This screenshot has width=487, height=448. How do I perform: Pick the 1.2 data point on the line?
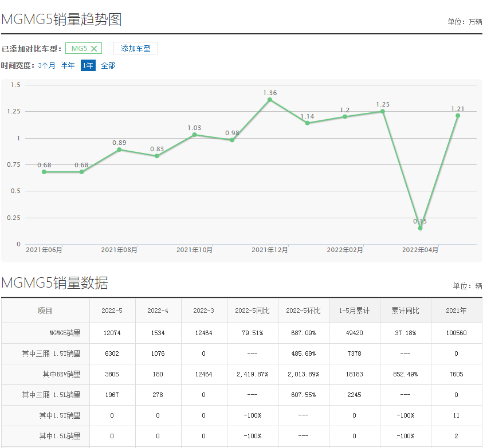tap(345, 117)
